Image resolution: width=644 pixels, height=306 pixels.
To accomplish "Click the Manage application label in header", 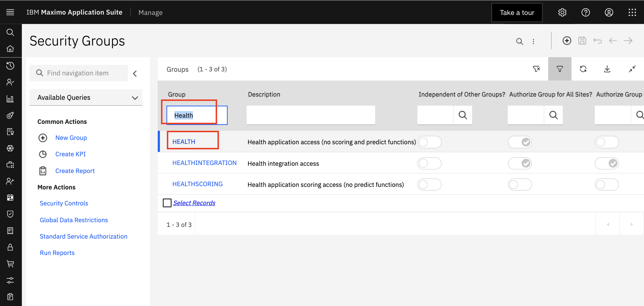I will (x=150, y=12).
